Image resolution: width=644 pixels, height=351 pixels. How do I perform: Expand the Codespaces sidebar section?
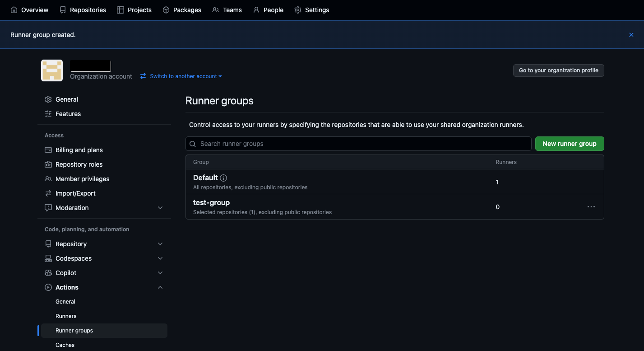pyautogui.click(x=160, y=258)
